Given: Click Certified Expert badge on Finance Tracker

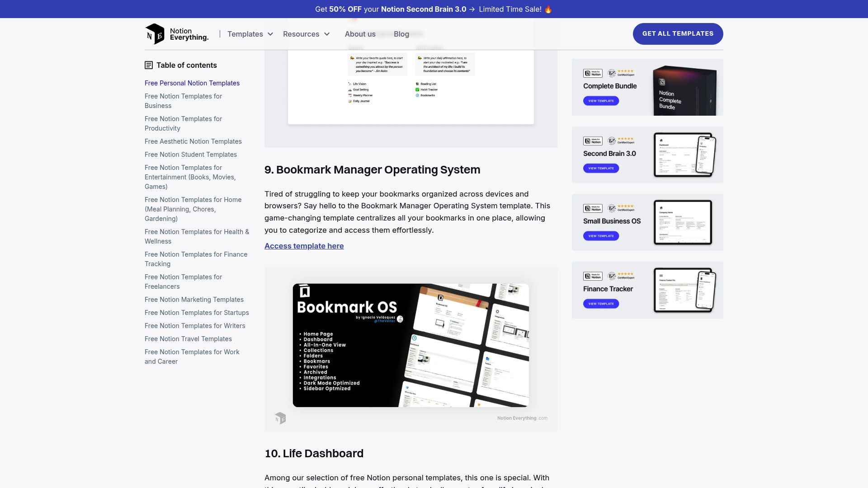Looking at the screenshot, I should [621, 276].
